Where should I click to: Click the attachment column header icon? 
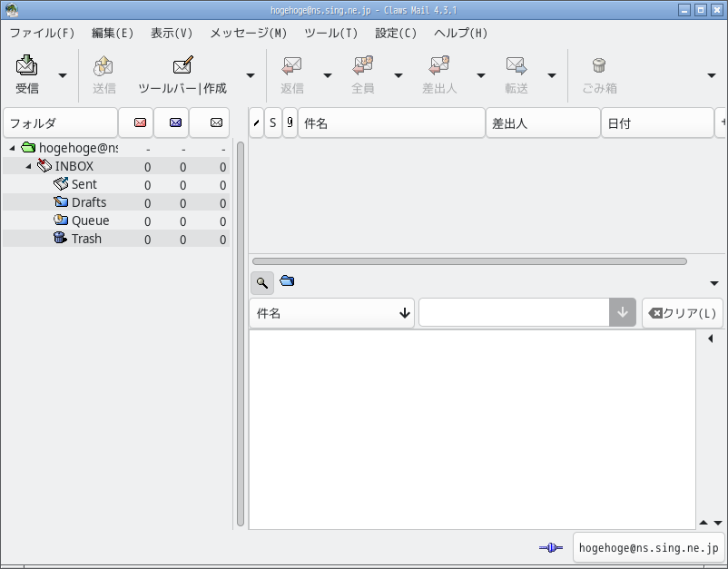290,123
